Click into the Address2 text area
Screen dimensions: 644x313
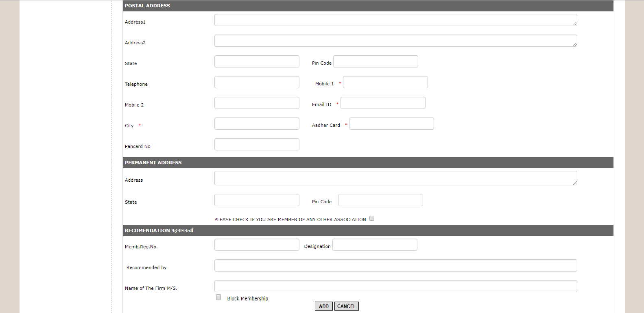(395, 41)
